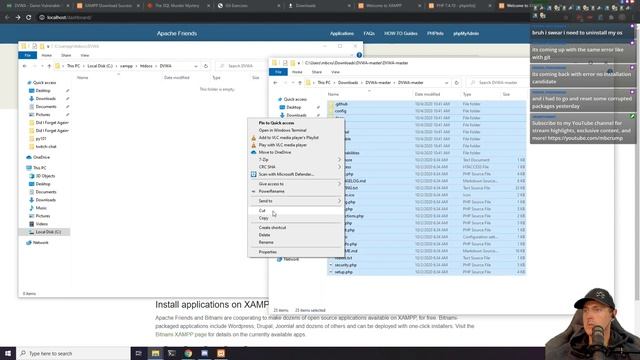This screenshot has width=640, height=360.
Task: Select the .github folder row
Action: coord(427,104)
